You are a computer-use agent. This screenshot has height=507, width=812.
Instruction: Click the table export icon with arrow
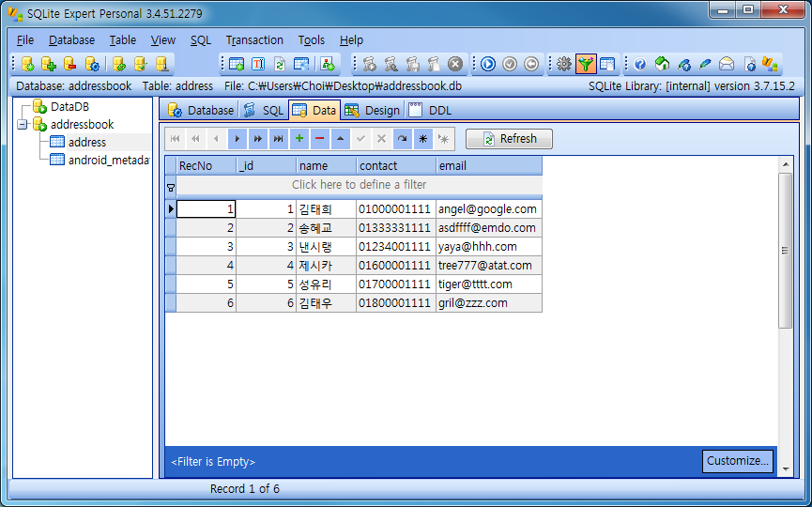tap(301, 64)
